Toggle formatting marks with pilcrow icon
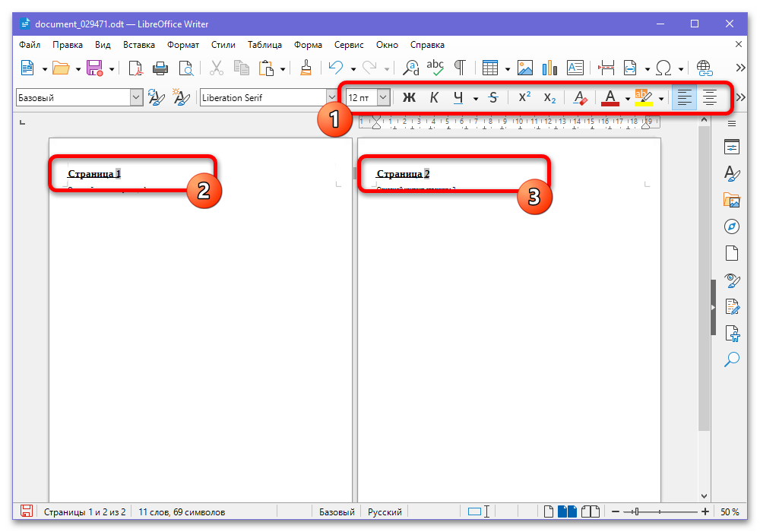Image resolution: width=760 pixels, height=532 pixels. point(460,68)
